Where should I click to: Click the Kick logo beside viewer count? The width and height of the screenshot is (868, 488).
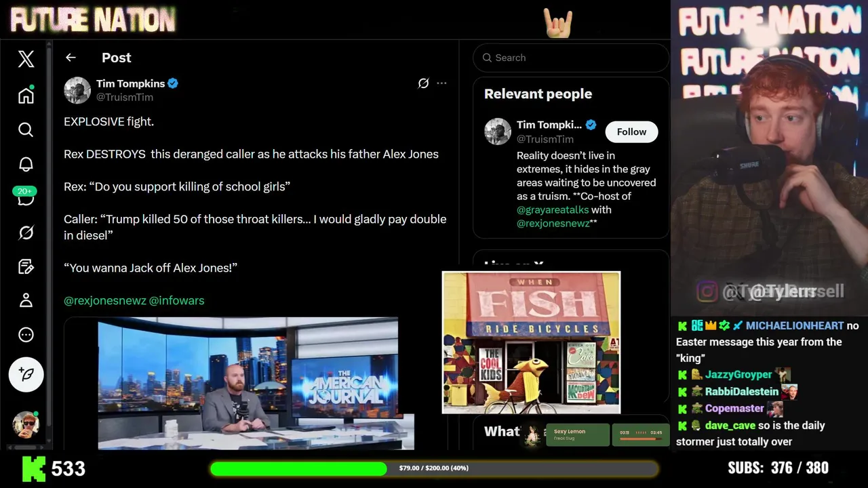33,468
